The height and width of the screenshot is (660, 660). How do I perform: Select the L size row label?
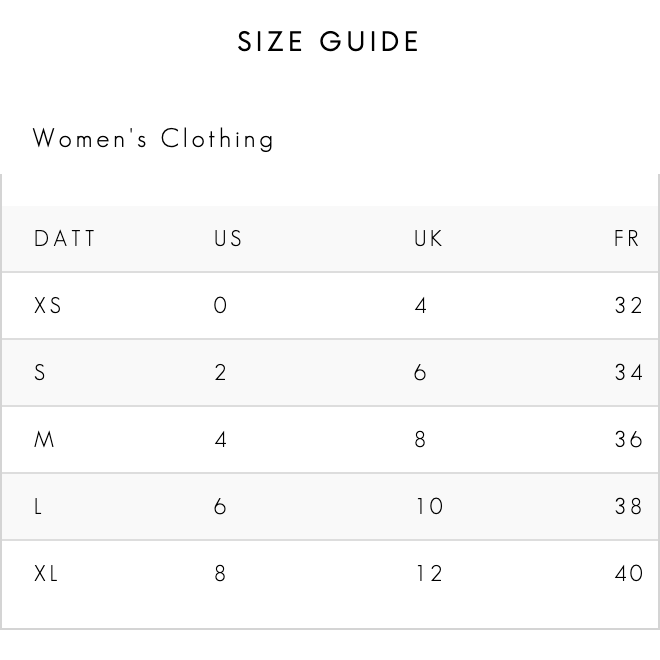[38, 506]
